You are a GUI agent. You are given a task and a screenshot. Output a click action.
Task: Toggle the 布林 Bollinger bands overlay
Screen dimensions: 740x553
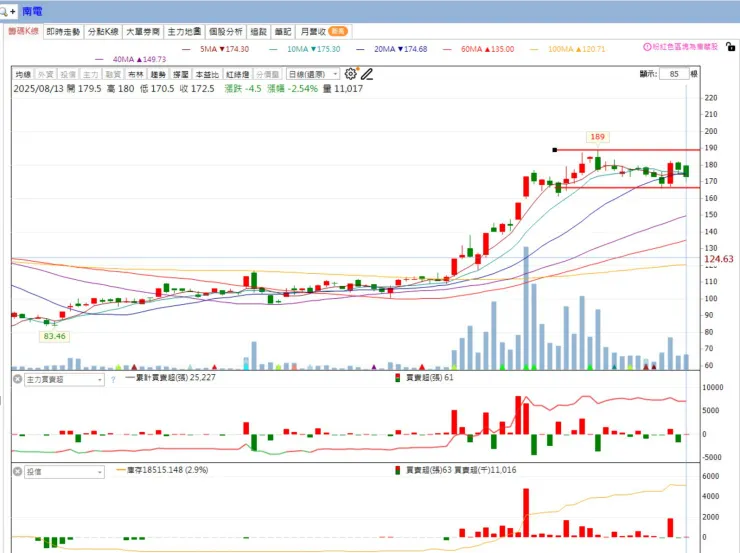click(x=135, y=75)
